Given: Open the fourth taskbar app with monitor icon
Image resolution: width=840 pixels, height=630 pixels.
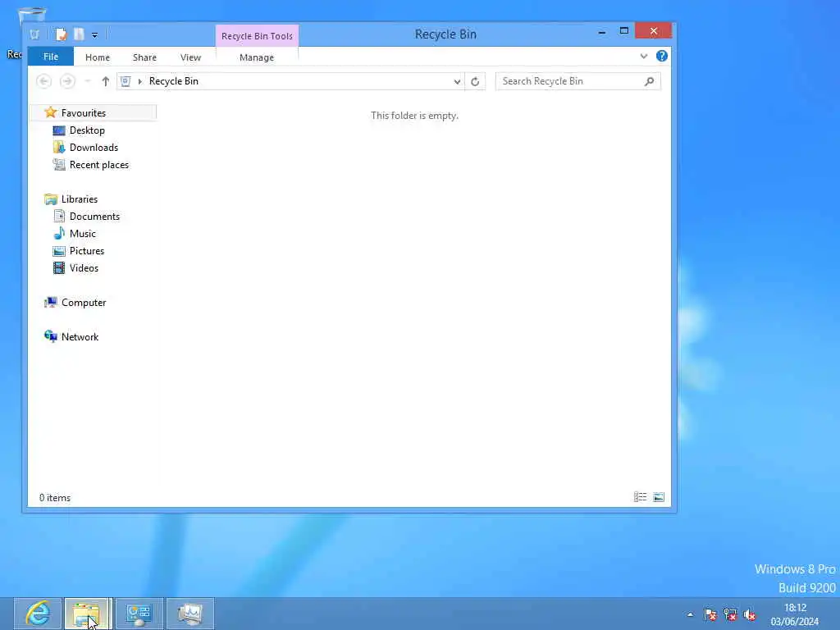Looking at the screenshot, I should point(190,614).
